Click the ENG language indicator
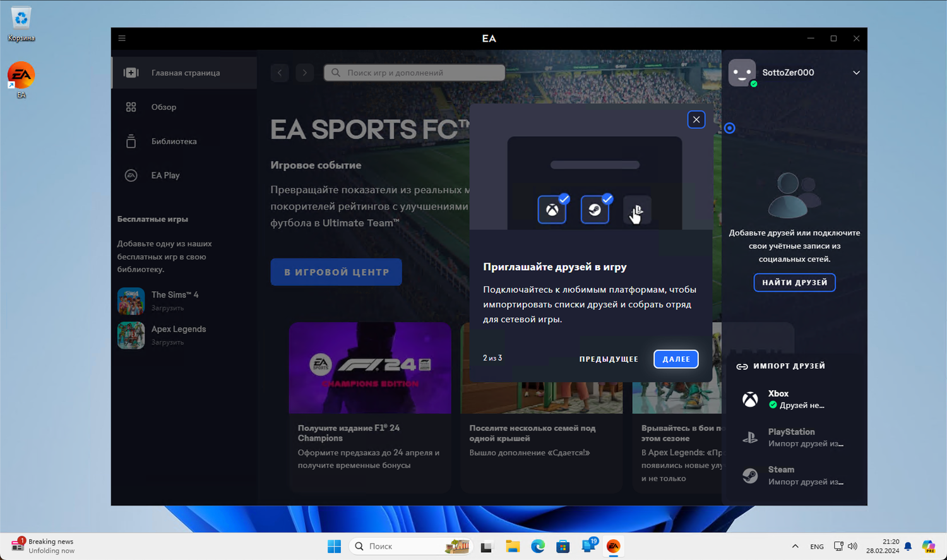The width and height of the screenshot is (947, 560). 817,547
